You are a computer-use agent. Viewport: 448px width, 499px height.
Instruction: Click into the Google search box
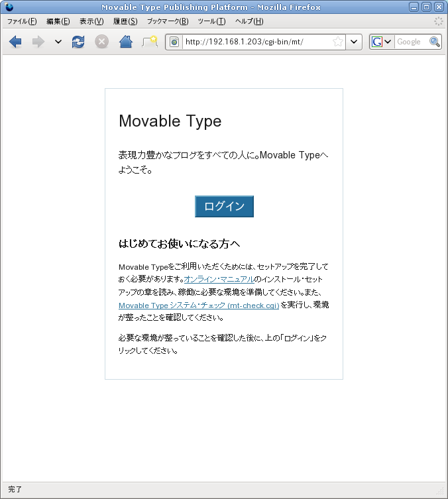(412, 42)
